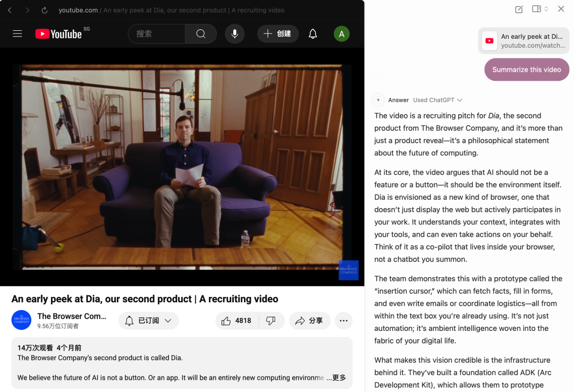Image resolution: width=574 pixels, height=392 pixels.
Task: Open the three-dot more actions menu
Action: coord(343,321)
